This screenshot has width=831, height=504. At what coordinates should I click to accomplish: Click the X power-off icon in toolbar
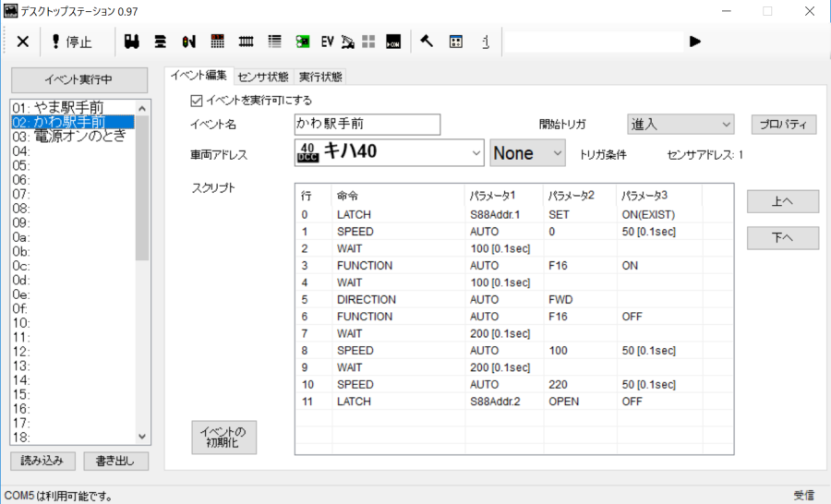coord(23,42)
